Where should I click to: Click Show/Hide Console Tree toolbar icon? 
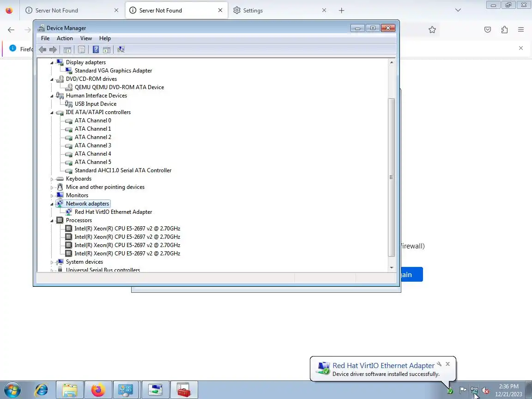pyautogui.click(x=67, y=49)
